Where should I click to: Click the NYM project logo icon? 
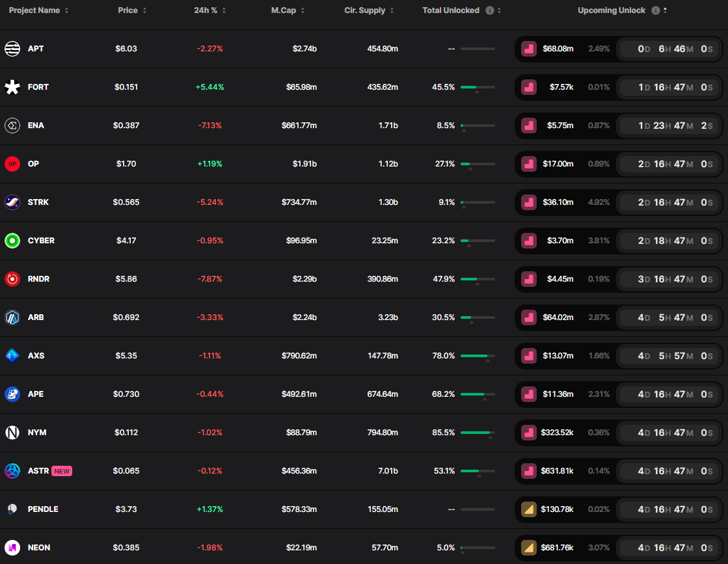coord(12,433)
